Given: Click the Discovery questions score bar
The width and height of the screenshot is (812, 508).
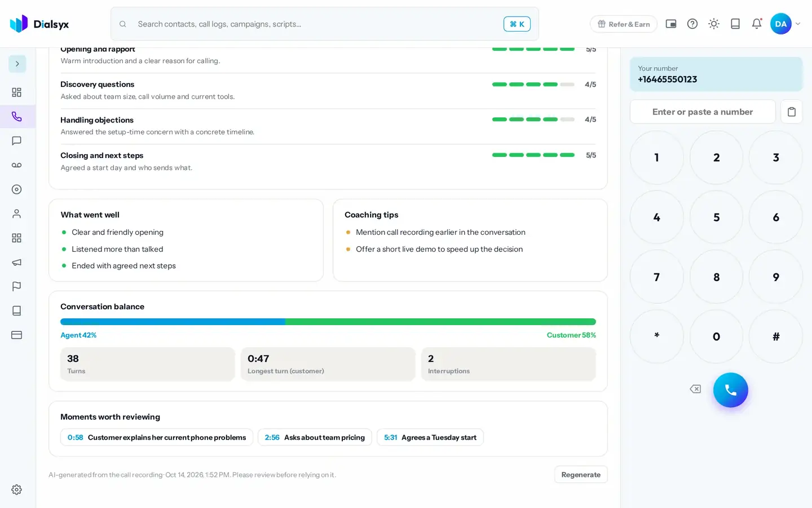Looking at the screenshot, I should (x=533, y=84).
